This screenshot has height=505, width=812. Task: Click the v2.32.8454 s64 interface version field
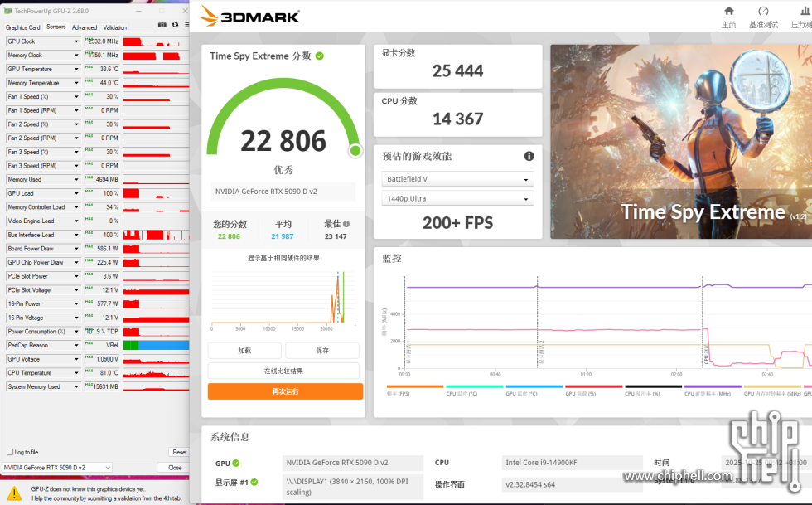(573, 485)
